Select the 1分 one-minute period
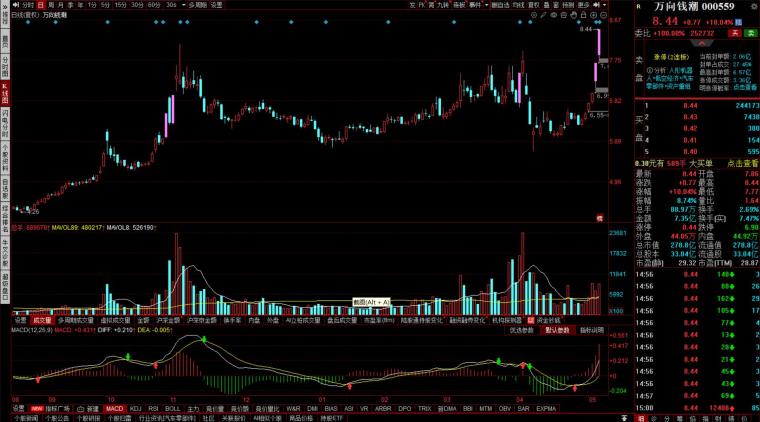This screenshot has width=760, height=422. [92, 5]
